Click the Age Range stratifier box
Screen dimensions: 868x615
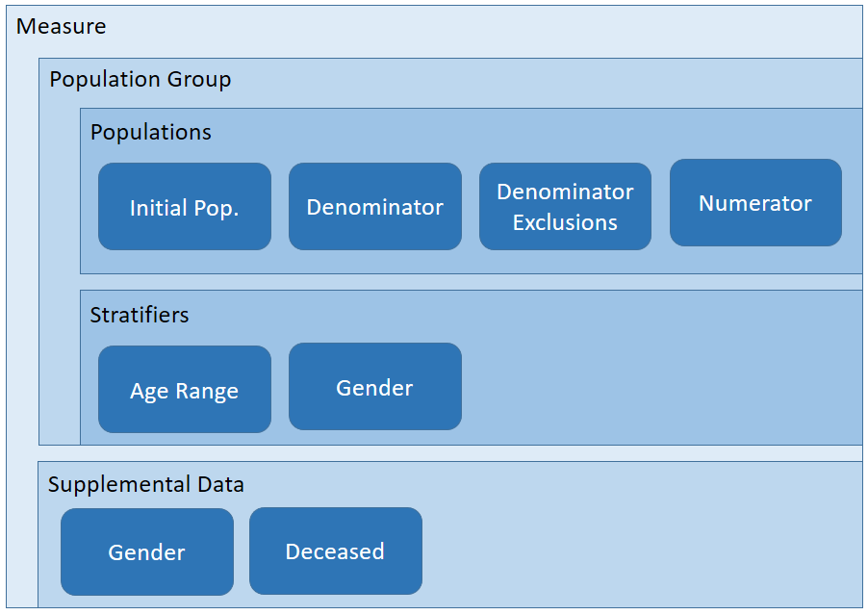click(184, 390)
